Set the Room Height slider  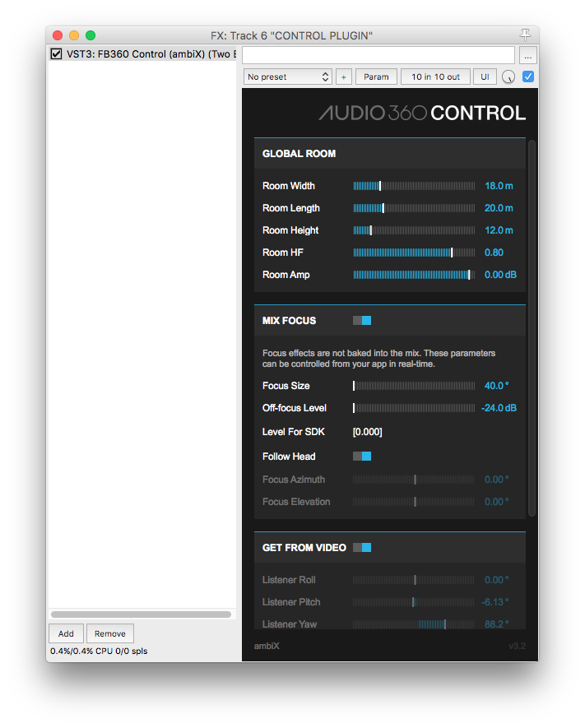tap(414, 230)
